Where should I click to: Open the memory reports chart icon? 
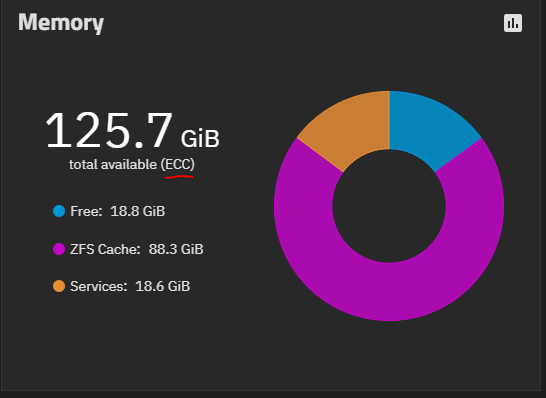(513, 23)
